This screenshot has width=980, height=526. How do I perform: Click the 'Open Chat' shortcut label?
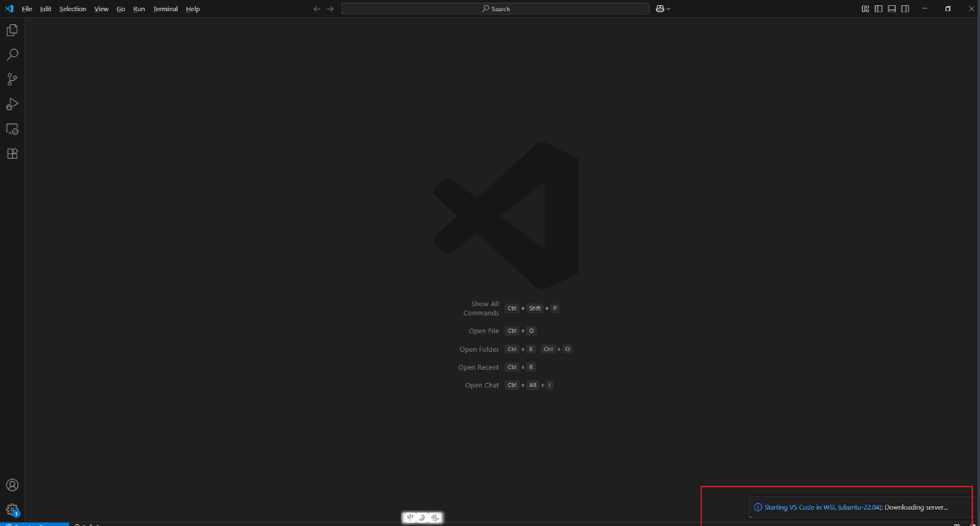click(x=482, y=385)
